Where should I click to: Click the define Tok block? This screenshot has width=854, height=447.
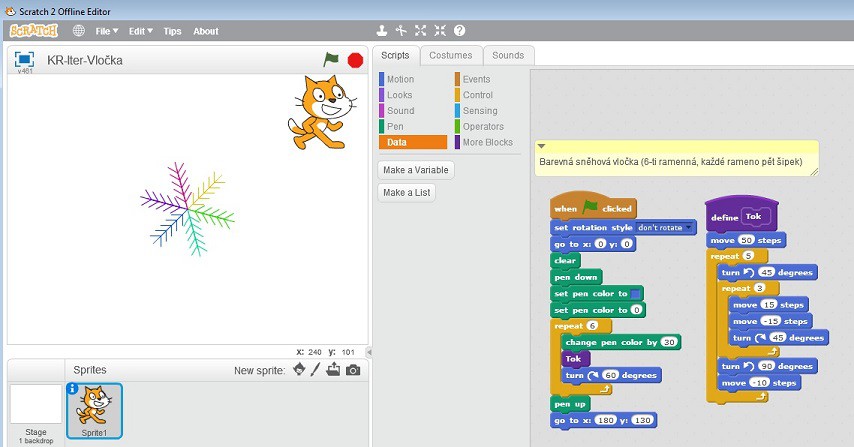click(741, 216)
